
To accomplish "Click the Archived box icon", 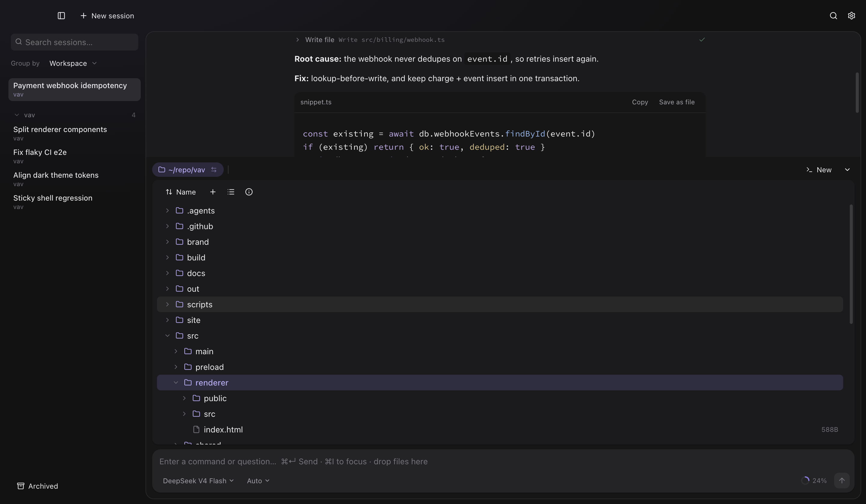I will click(21, 486).
